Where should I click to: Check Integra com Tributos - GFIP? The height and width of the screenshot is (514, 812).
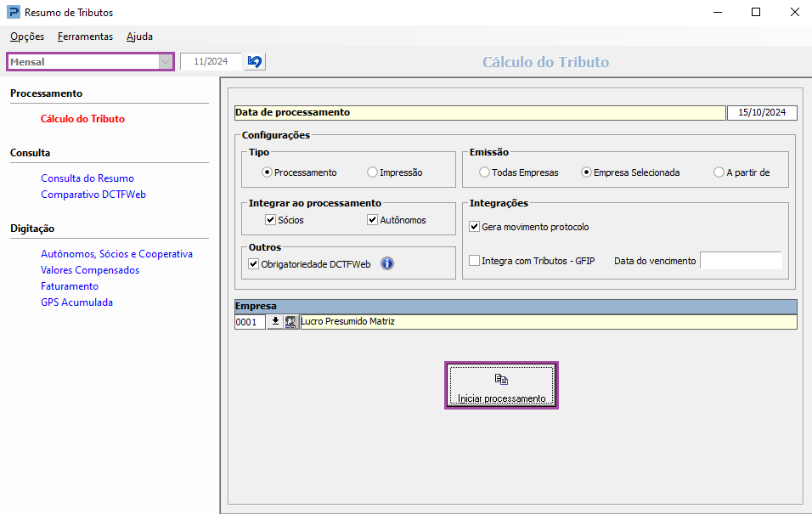pyautogui.click(x=475, y=261)
